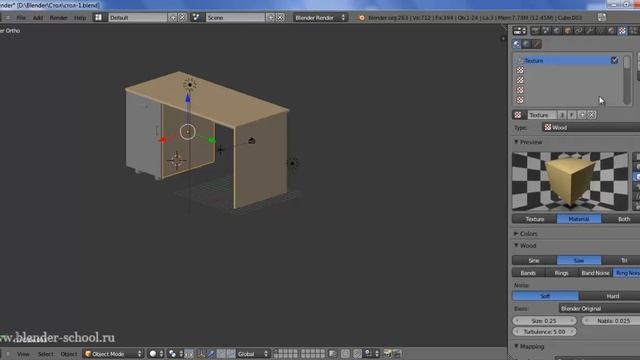Open the texture Type Wood dropdown

tap(591, 128)
